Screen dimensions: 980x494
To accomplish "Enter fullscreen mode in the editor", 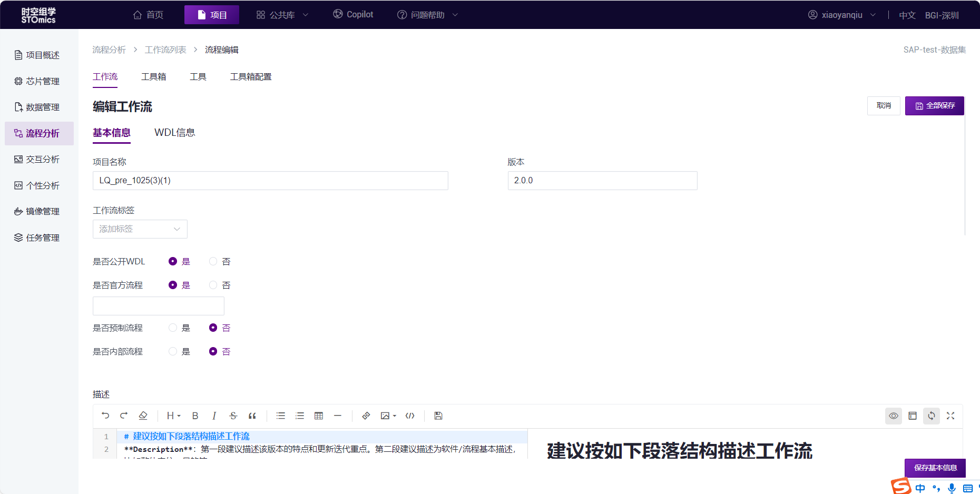I will pyautogui.click(x=950, y=416).
